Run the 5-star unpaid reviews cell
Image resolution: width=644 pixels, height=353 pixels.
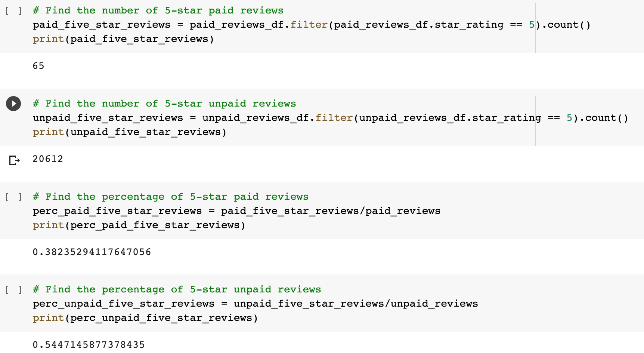click(13, 104)
